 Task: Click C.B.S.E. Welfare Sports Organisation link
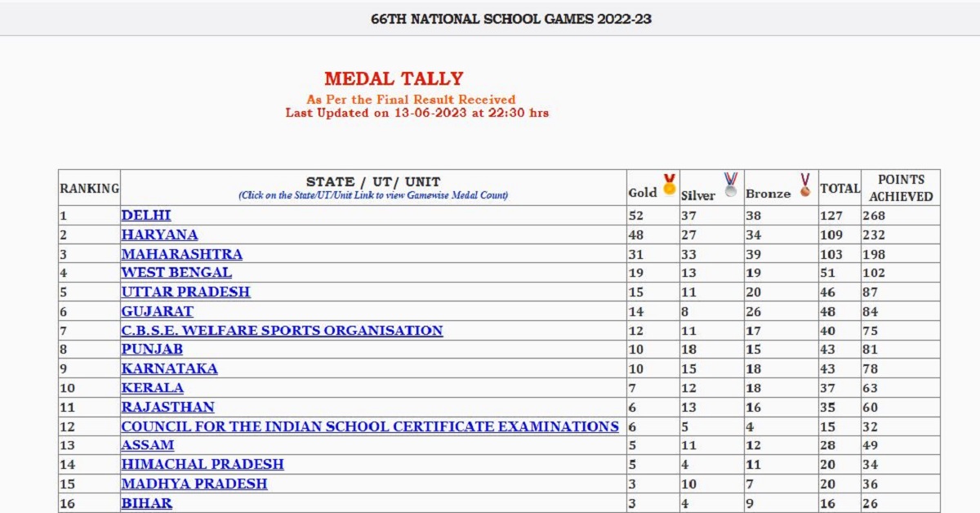click(x=282, y=331)
